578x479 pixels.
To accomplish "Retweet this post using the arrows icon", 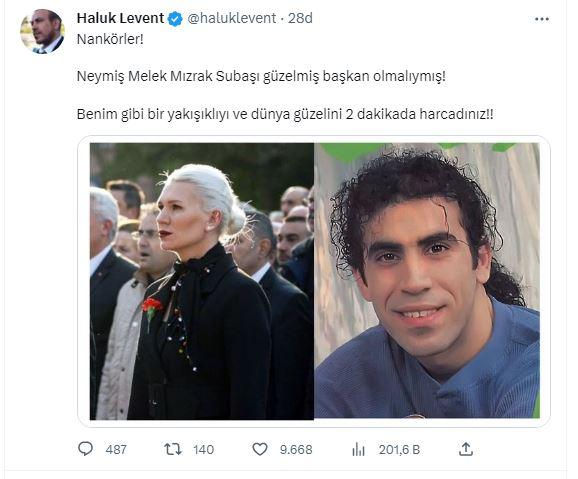I will click(173, 449).
